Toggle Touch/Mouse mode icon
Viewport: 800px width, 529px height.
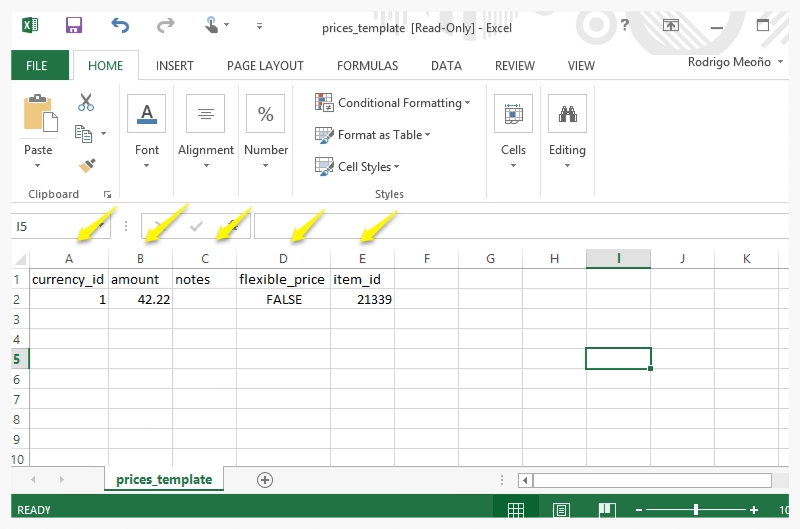(211, 24)
